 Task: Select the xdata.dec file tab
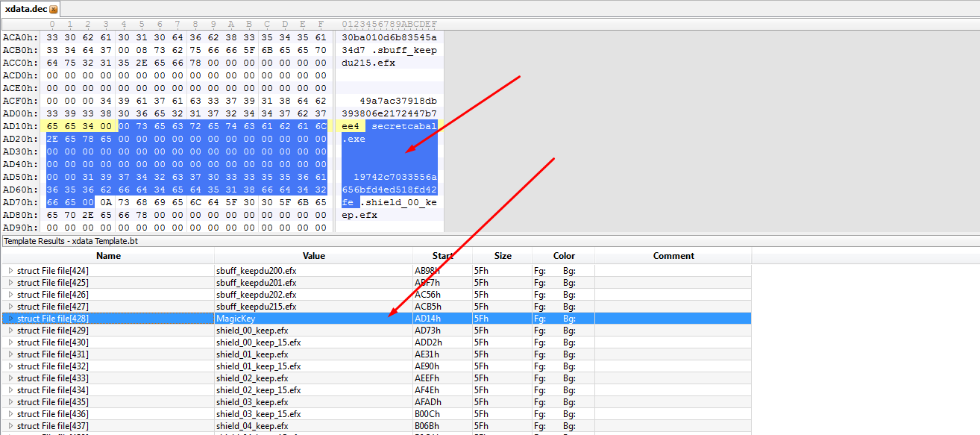30,9
